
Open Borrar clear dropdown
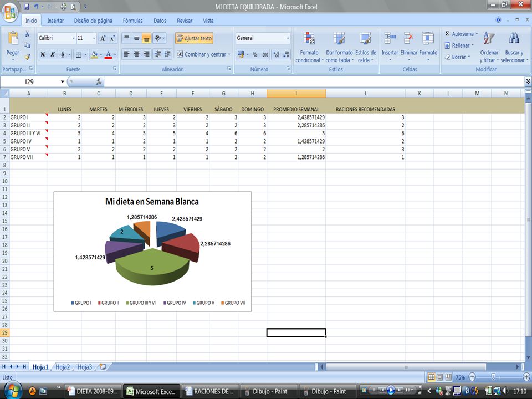pyautogui.click(x=457, y=57)
